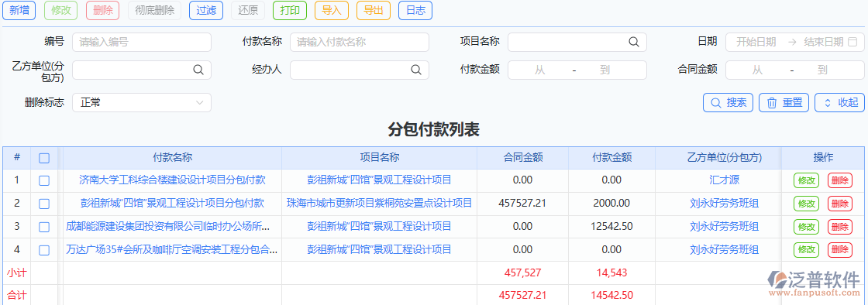
Task: Check the checkbox for row 1
Action: point(44,180)
